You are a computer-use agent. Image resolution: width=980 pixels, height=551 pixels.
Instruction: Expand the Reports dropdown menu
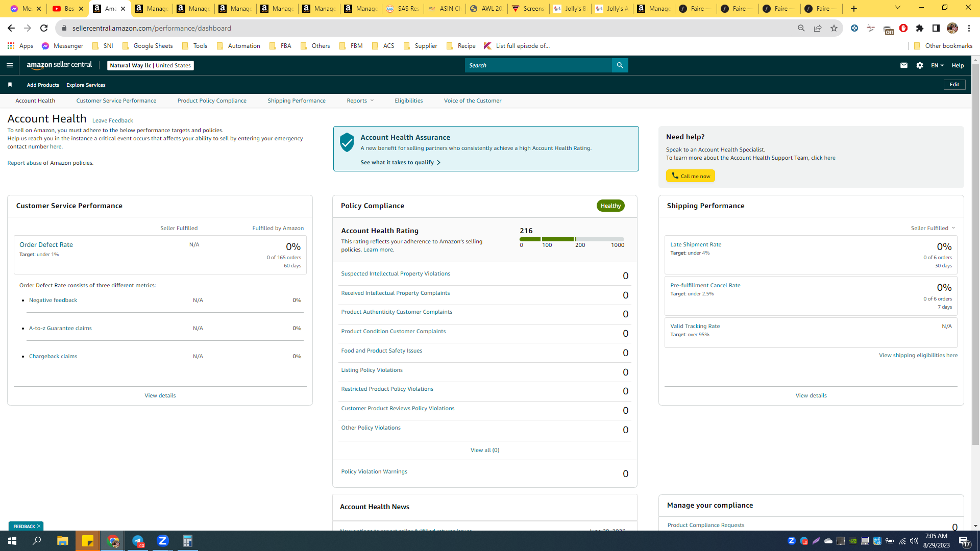click(x=360, y=101)
